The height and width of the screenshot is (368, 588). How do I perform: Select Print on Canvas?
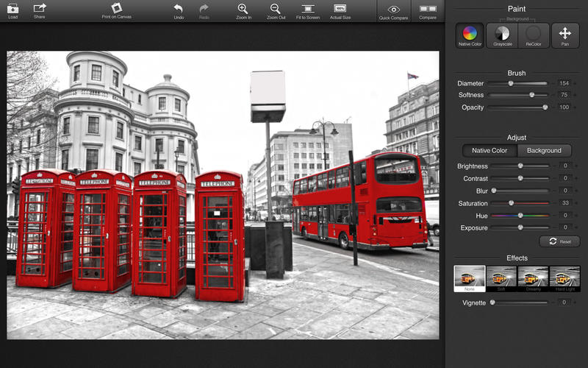point(116,10)
